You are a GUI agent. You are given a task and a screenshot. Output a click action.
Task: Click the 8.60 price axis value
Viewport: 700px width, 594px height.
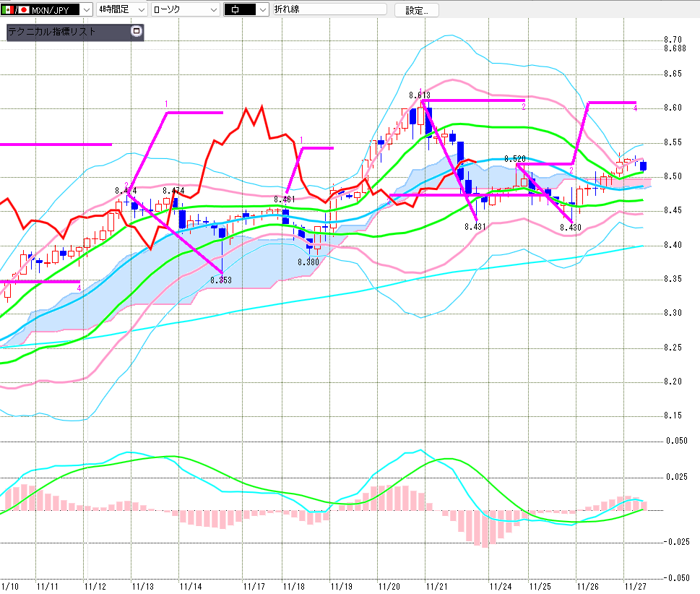click(673, 108)
